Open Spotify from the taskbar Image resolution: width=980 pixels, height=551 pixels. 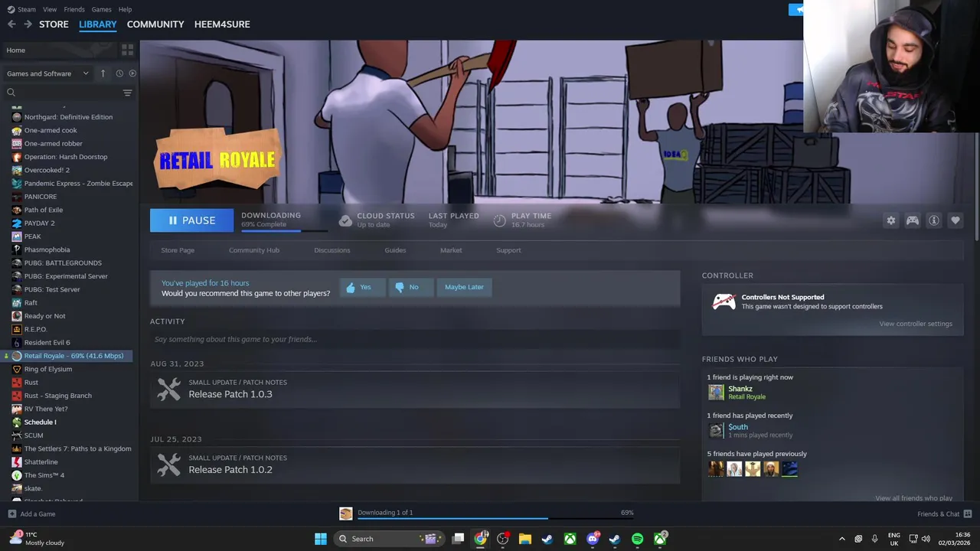tap(637, 539)
